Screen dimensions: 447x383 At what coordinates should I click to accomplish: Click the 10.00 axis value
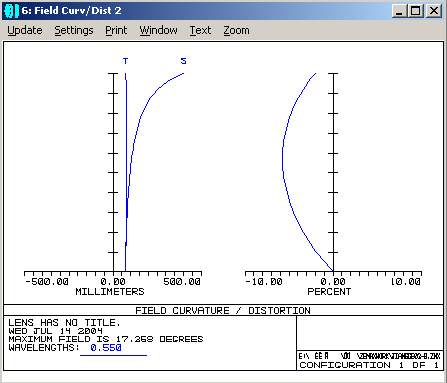[x=406, y=282]
